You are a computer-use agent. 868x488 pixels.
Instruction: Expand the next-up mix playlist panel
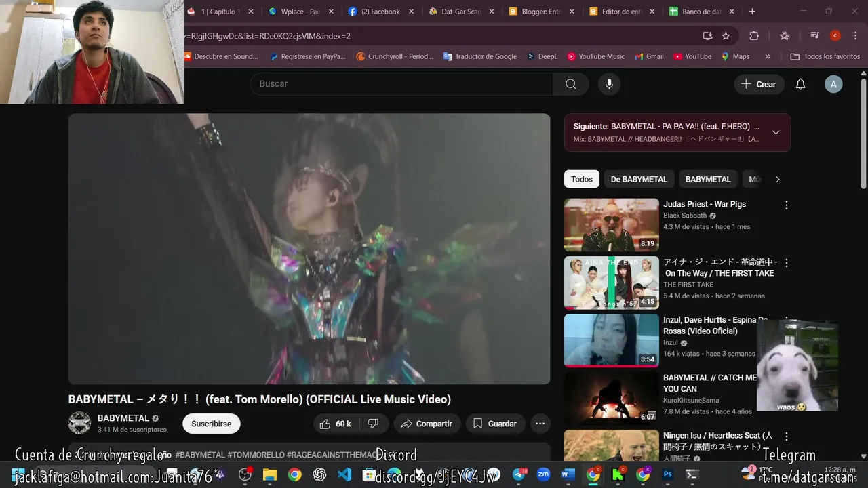pos(776,132)
